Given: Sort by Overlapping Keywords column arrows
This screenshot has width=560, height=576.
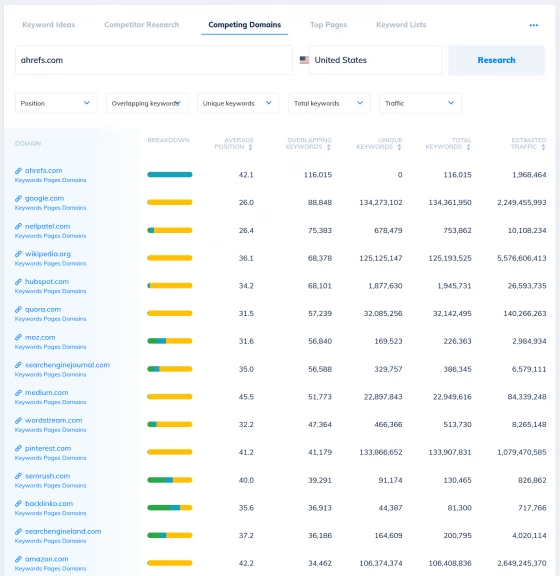Looking at the screenshot, I should click(329, 147).
